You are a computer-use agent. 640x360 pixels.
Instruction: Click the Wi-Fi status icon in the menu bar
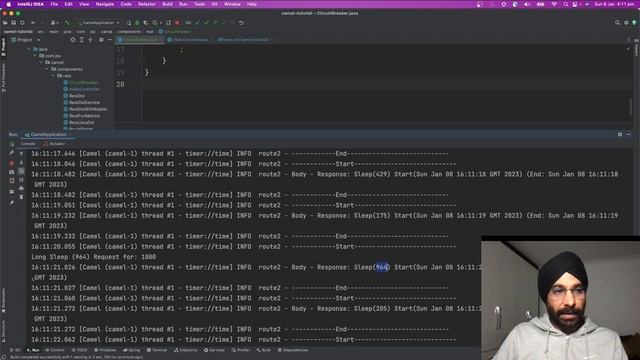[554, 4]
